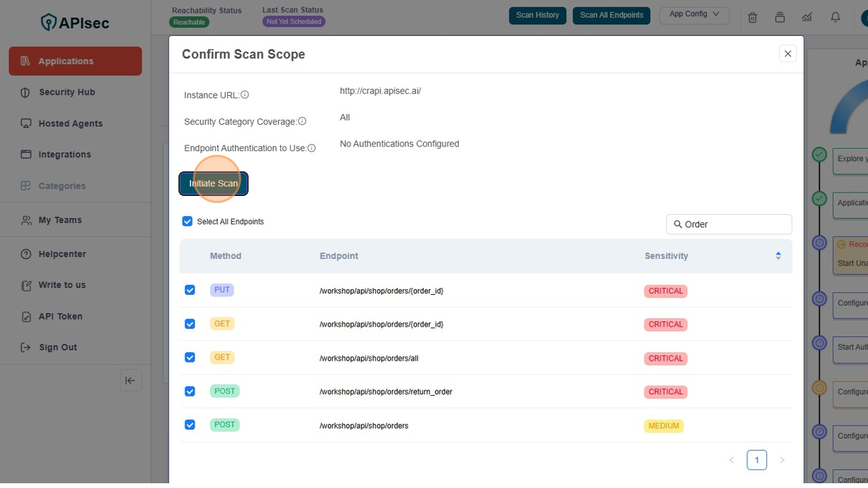
Task: Click the Sensitivity column sort arrows
Action: click(778, 256)
